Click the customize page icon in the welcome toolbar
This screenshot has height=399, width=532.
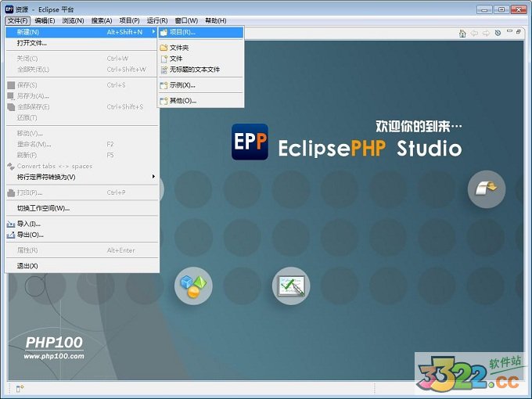[498, 33]
